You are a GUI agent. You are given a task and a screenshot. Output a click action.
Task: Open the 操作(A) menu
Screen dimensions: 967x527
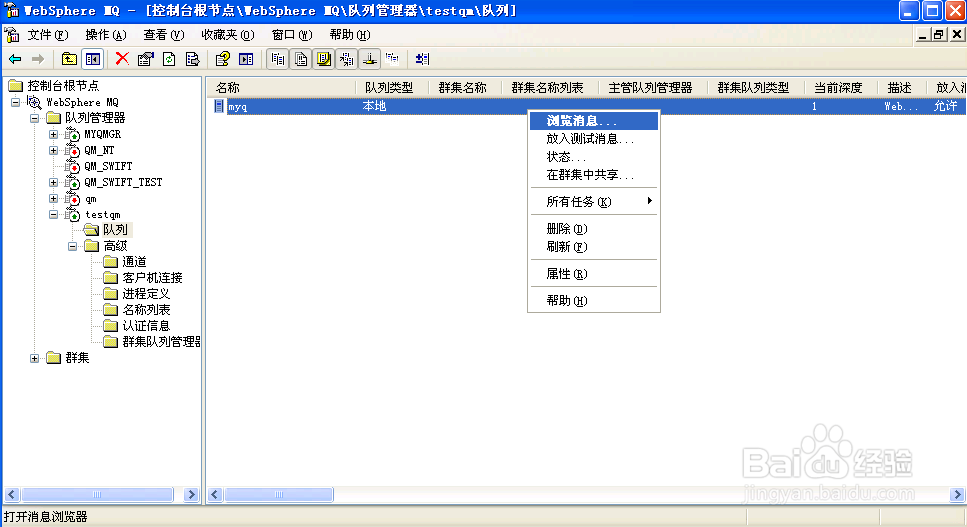click(x=106, y=35)
